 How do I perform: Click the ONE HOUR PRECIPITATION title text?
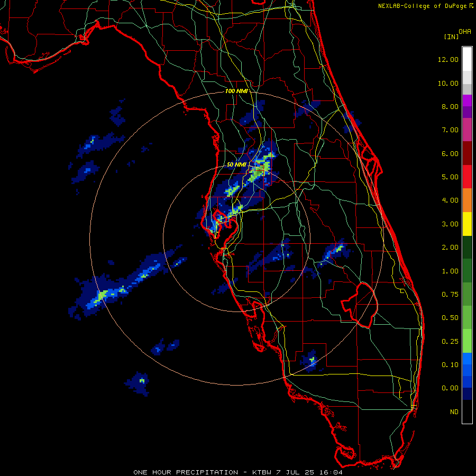pos(186,472)
